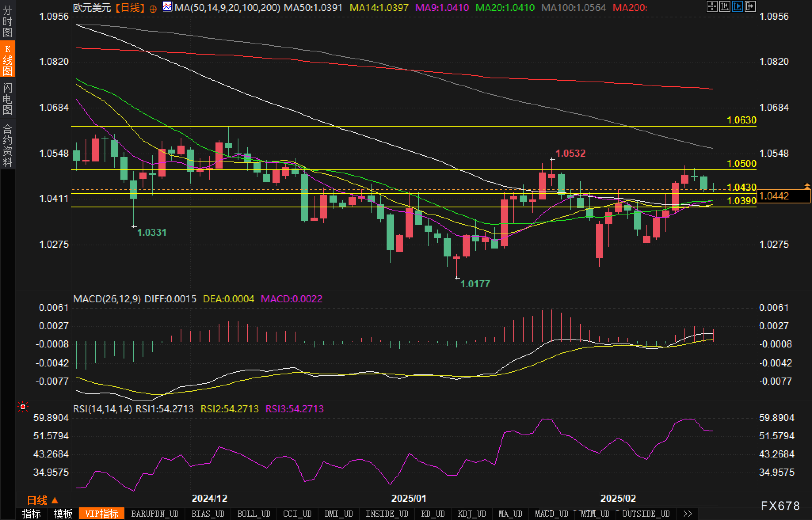Switch to 分时图 view in left sidebar

[7, 21]
